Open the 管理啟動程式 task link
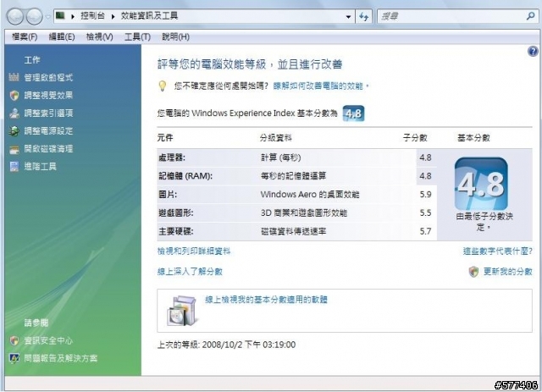This screenshot has width=542, height=392. tap(48, 77)
